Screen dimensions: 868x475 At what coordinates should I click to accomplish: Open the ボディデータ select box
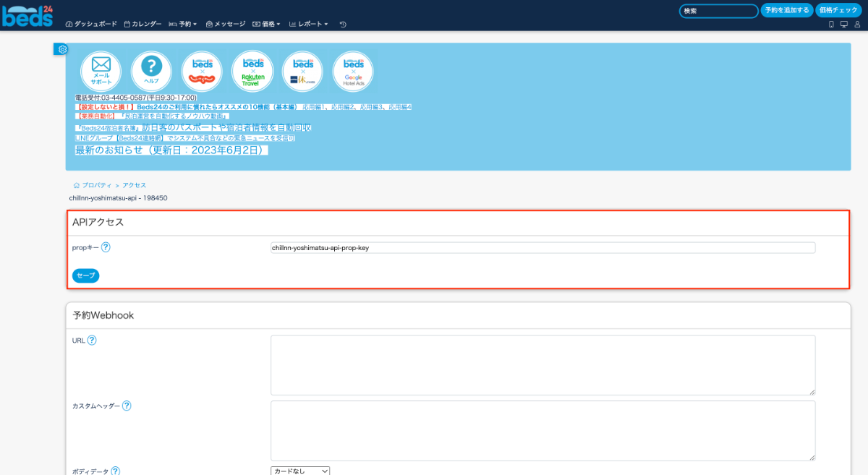[300, 471]
